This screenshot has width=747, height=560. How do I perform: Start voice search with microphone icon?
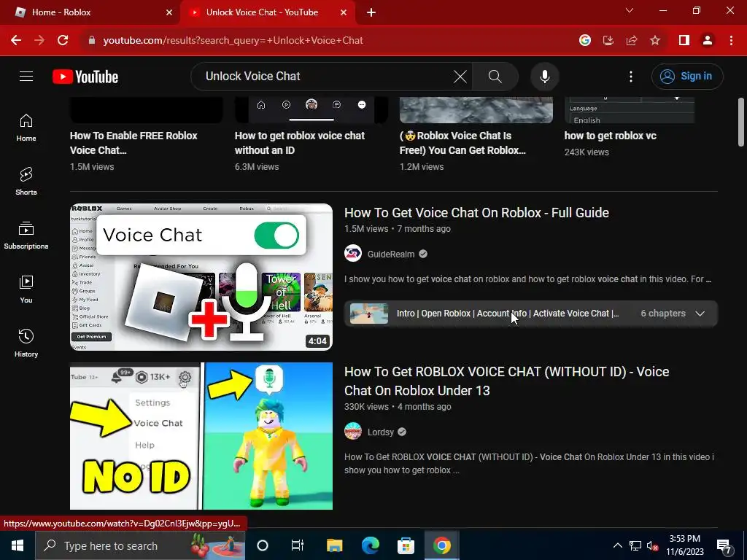pyautogui.click(x=544, y=76)
